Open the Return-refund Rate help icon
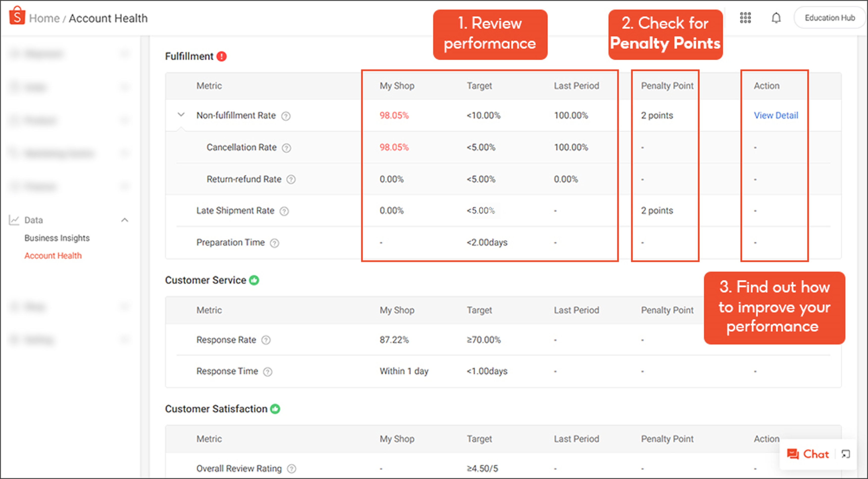Screen dimensions: 868x479 pyautogui.click(x=291, y=179)
